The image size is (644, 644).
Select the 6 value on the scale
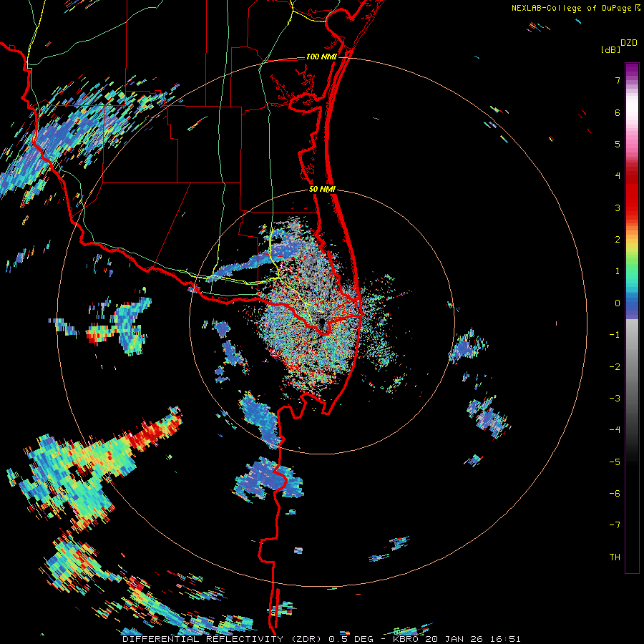point(618,112)
